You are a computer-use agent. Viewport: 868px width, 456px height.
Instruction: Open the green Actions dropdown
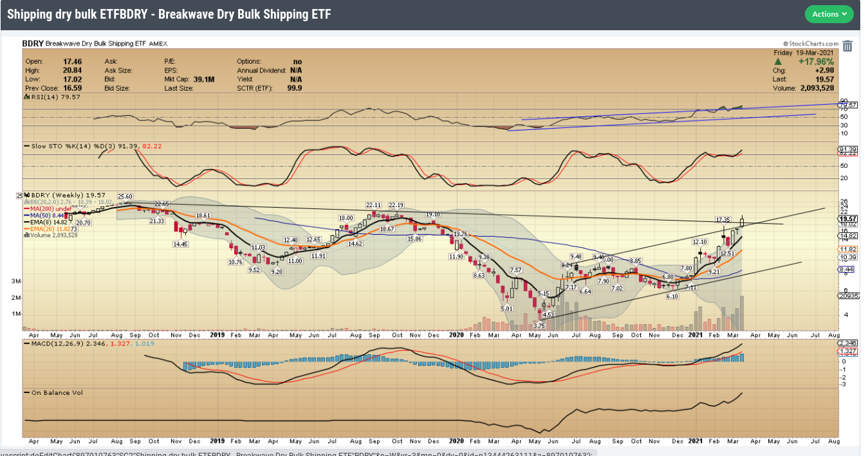(x=829, y=14)
